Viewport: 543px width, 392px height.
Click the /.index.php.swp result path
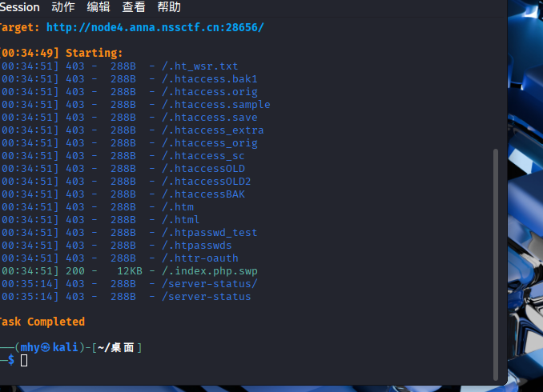[x=209, y=271]
